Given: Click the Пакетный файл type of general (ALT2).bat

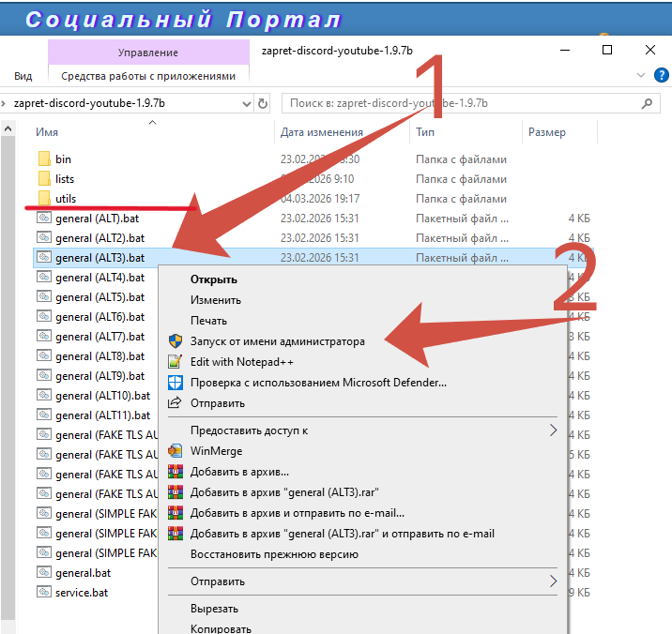Looking at the screenshot, I should (462, 238).
